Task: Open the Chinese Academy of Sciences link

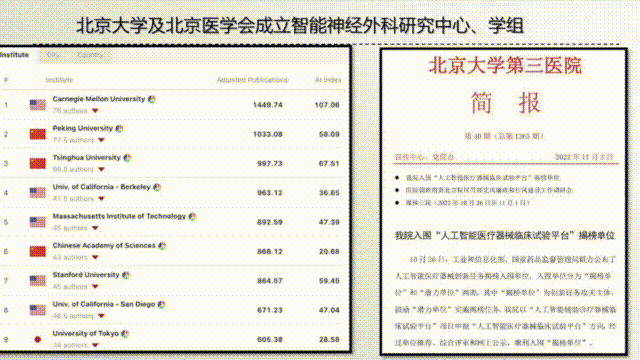Action: click(104, 246)
